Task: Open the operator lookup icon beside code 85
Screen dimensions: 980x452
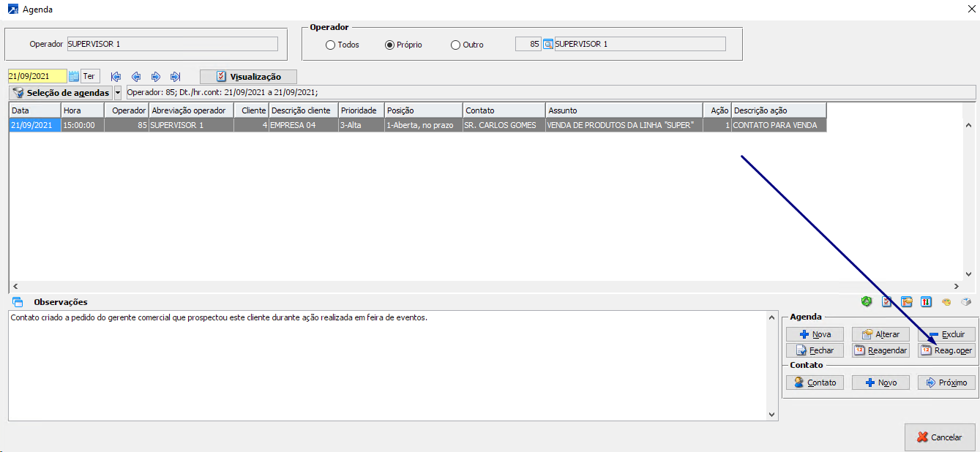Action: click(547, 44)
